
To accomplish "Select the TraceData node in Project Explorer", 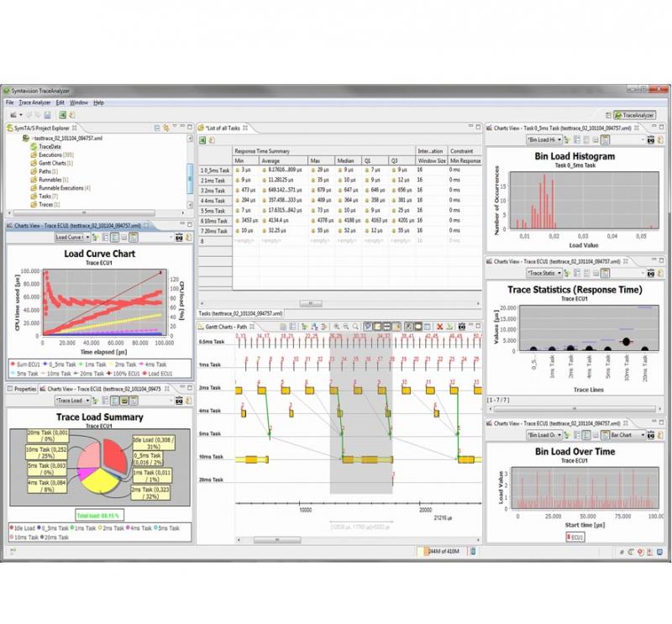I will tap(50, 145).
